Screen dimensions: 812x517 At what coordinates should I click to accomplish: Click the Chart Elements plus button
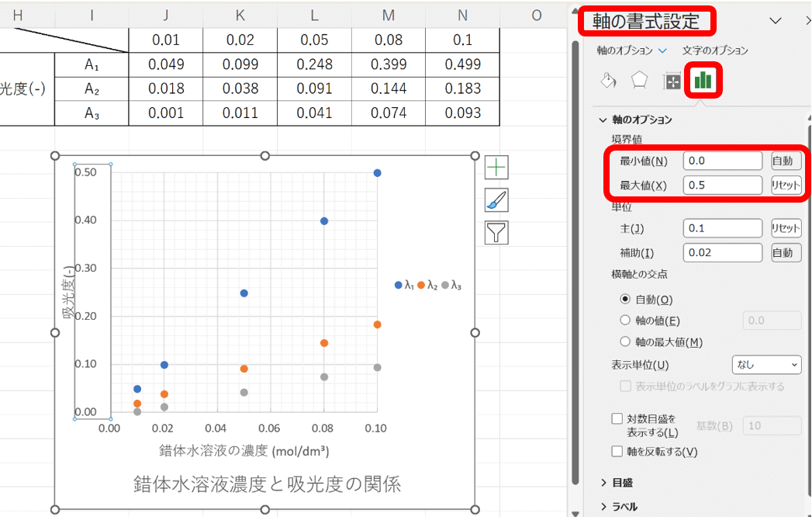click(x=496, y=168)
